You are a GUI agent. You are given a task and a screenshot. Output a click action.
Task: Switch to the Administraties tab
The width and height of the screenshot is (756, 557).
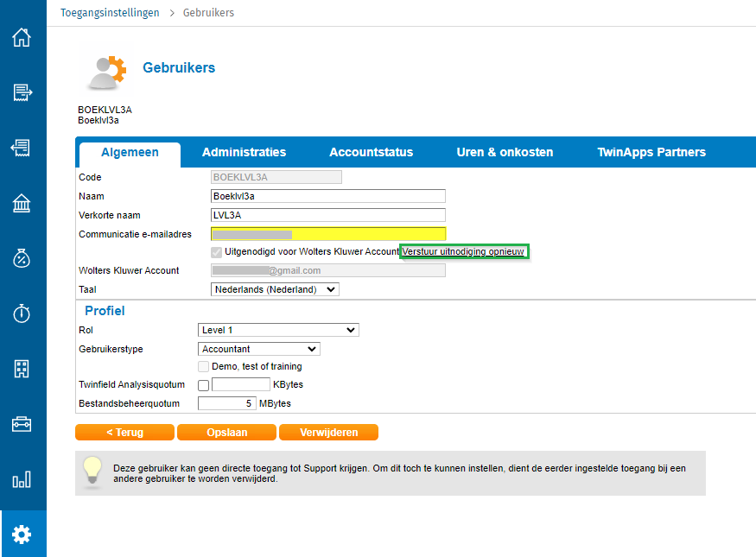pyautogui.click(x=244, y=153)
